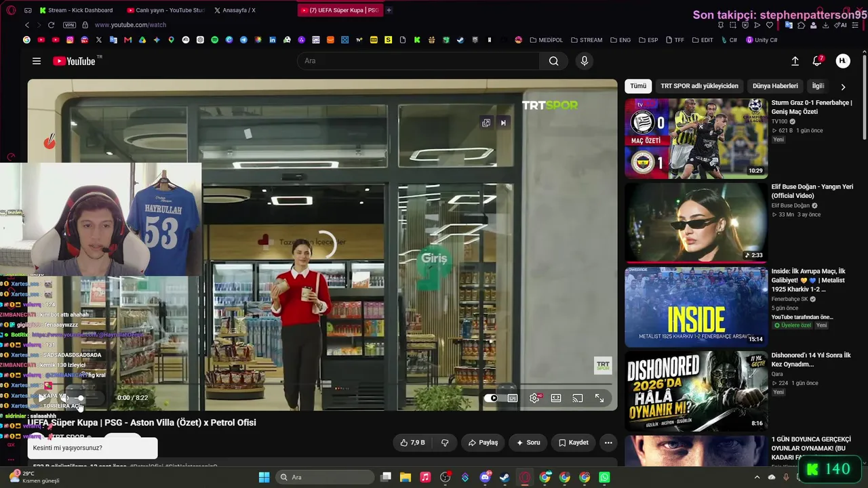The width and height of the screenshot is (868, 488).
Task: Click the YouTube search Ara field
Action: 418,61
